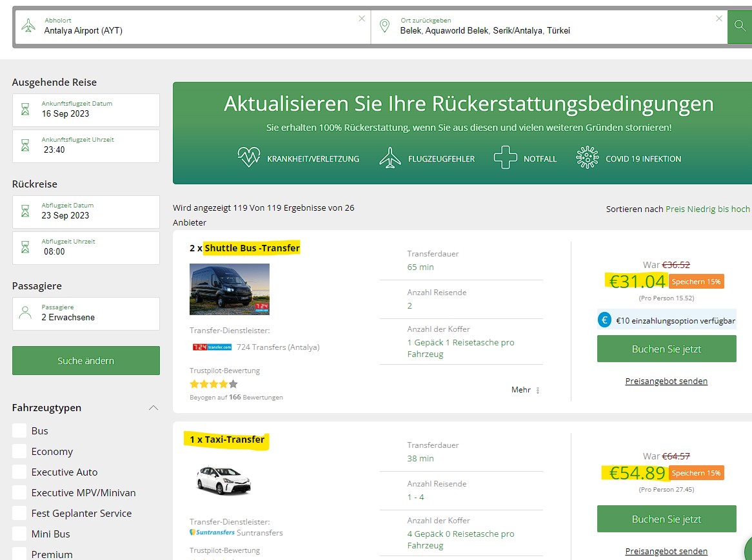Click the map pin icon in drop-off field
The height and width of the screenshot is (560, 752).
(385, 26)
